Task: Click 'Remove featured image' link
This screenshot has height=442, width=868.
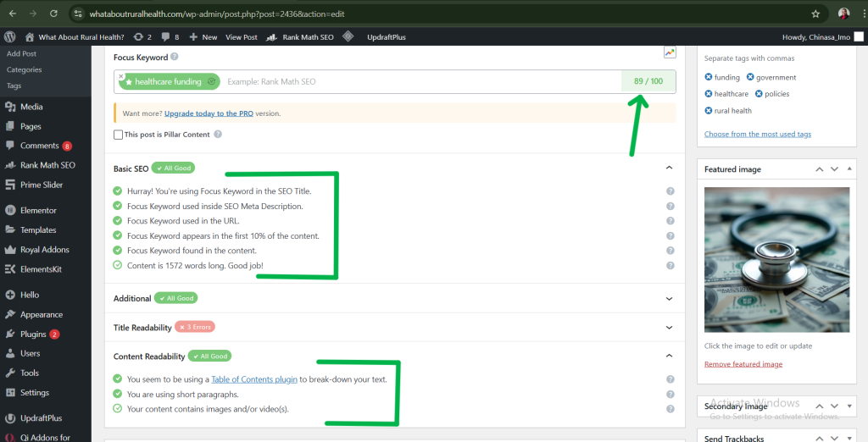Action: tap(743, 364)
